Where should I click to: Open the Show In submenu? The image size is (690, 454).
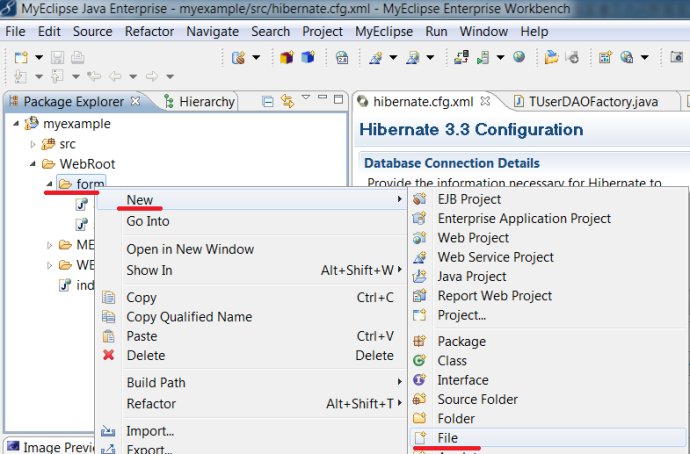coord(252,270)
